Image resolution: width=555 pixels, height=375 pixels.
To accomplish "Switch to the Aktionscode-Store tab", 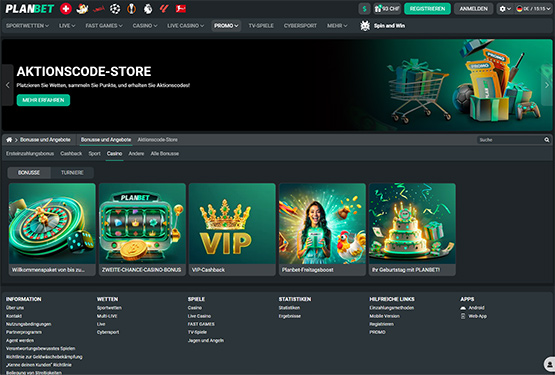I will [158, 140].
